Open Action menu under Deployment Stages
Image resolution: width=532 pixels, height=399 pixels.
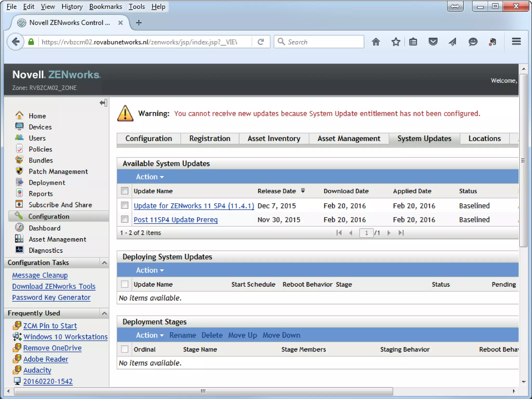(x=150, y=335)
